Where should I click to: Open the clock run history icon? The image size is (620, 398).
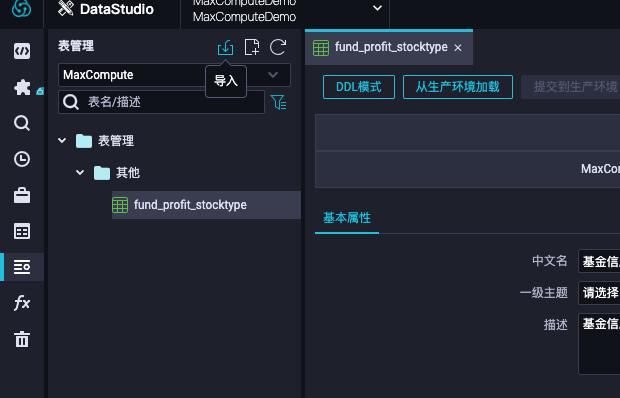pos(22,159)
